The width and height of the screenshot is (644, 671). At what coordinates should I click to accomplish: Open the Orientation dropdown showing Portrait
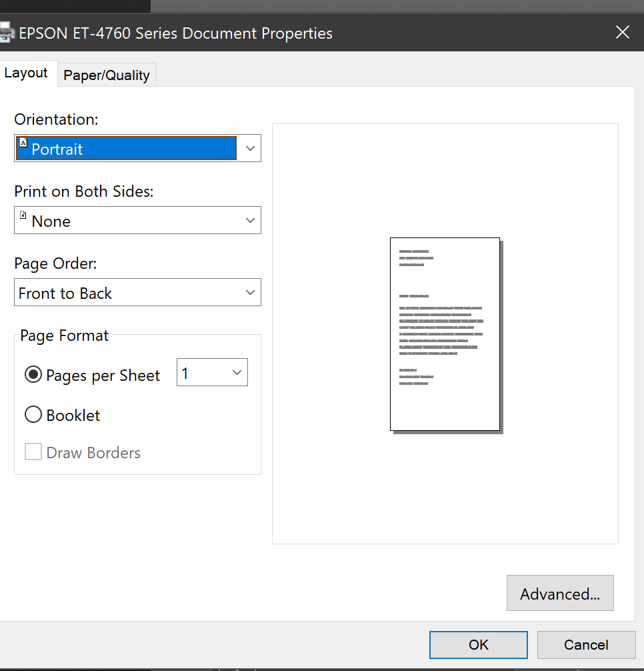138,148
